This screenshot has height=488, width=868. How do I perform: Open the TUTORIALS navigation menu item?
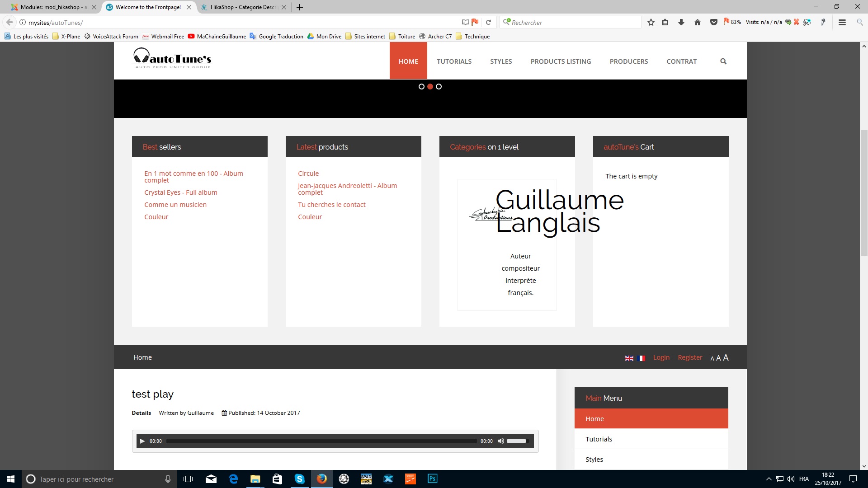tap(454, 61)
